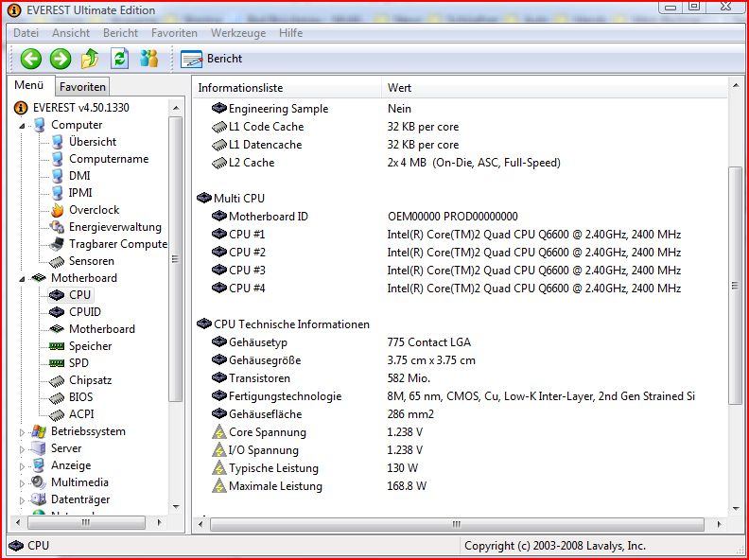This screenshot has height=560, width=749.
Task: Click the tree panel vertical scrollbar
Action: [x=175, y=259]
